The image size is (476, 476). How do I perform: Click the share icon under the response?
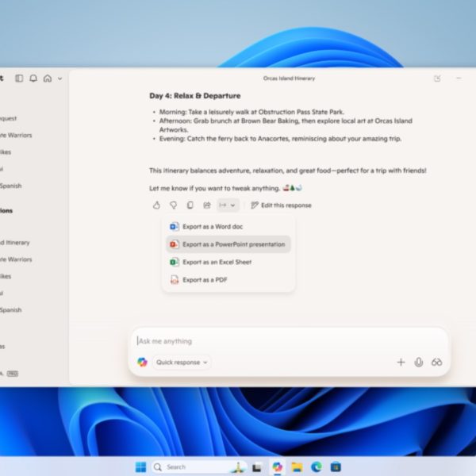(207, 205)
